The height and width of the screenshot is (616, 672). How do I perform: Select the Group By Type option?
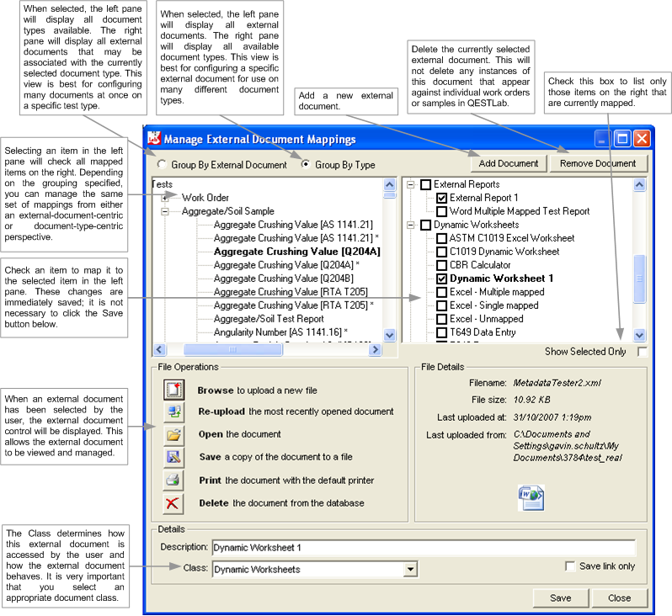tap(306, 165)
